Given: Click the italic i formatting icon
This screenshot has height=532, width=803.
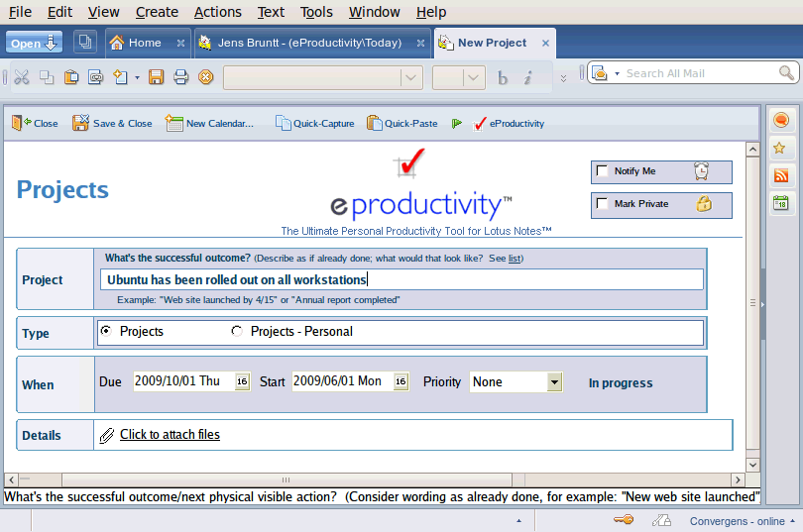Looking at the screenshot, I should tap(528, 78).
